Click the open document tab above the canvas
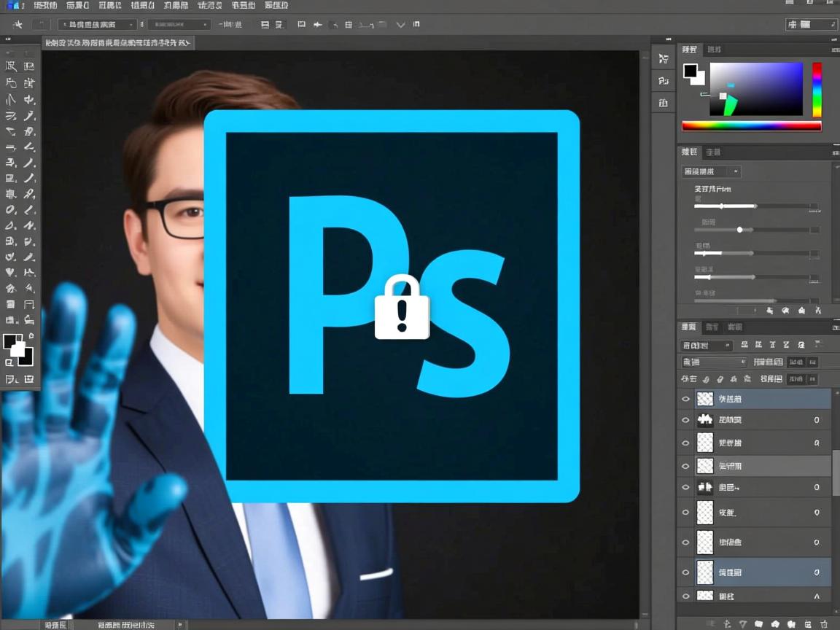Image resolution: width=840 pixels, height=630 pixels. (x=117, y=43)
